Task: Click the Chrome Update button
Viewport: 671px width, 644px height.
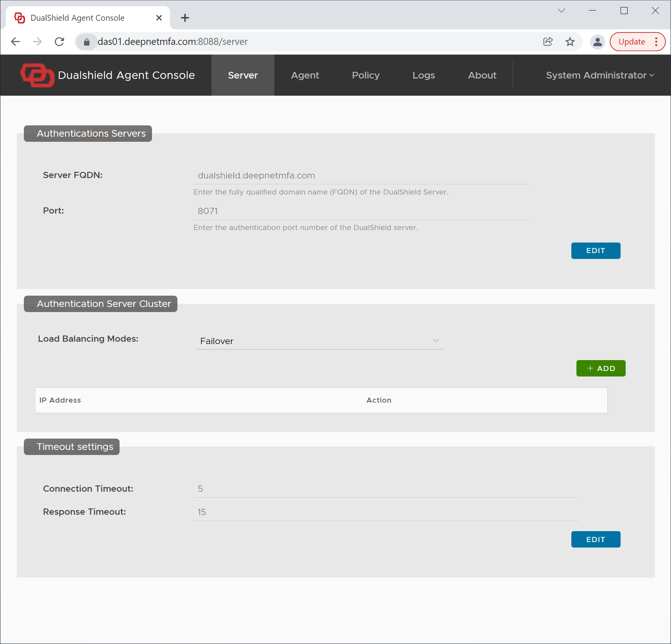Action: pyautogui.click(x=632, y=42)
